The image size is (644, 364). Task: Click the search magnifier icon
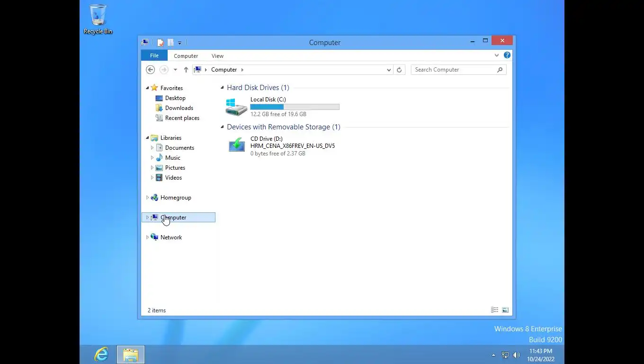click(x=500, y=70)
